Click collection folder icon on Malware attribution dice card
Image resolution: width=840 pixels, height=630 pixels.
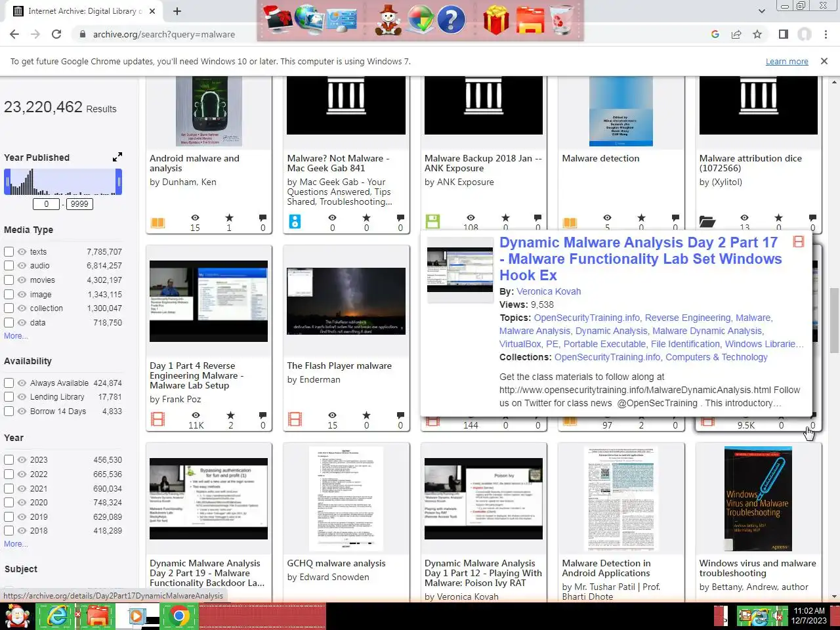click(707, 222)
